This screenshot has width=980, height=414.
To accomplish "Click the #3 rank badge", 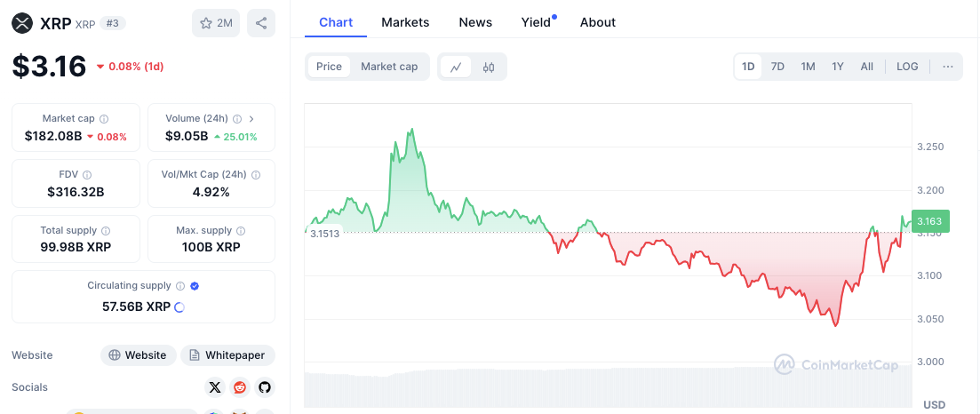I will pyautogui.click(x=113, y=24).
